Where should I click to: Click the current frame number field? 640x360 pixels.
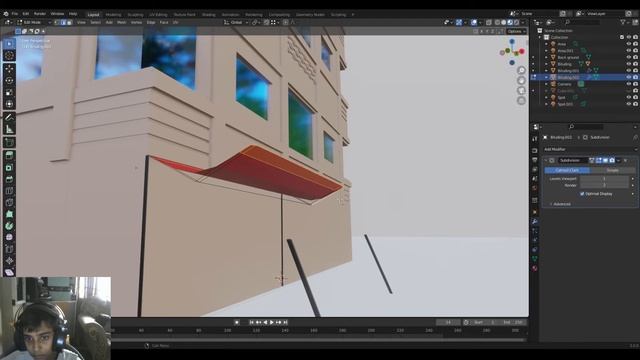click(x=448, y=322)
